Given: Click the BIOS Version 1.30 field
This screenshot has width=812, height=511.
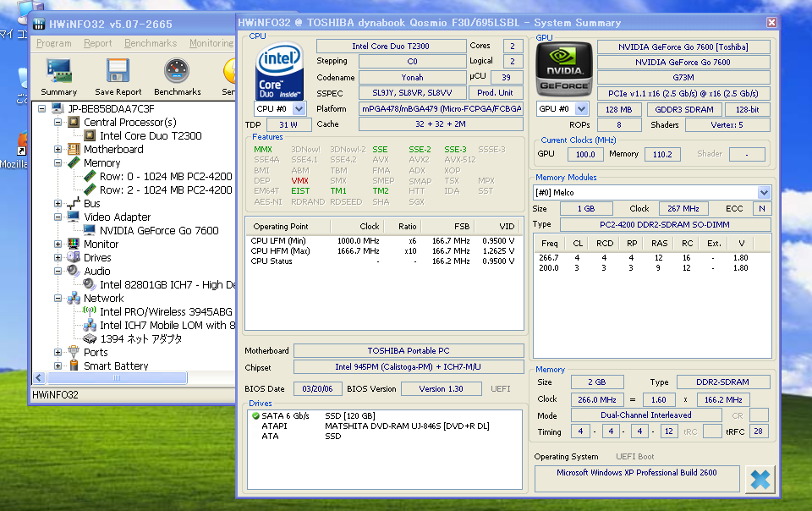Looking at the screenshot, I should (x=442, y=389).
